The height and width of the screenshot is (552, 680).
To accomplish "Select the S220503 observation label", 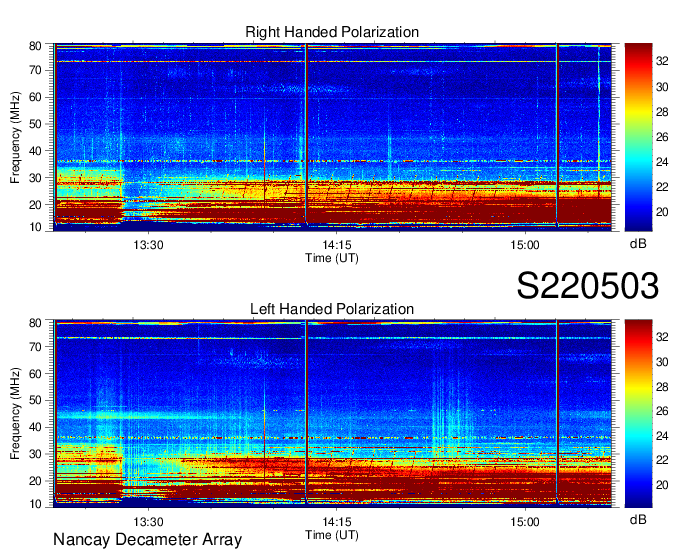I will click(x=588, y=286).
